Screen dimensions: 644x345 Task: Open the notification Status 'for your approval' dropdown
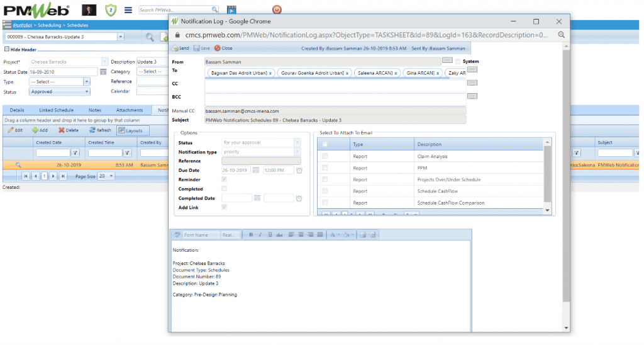coord(297,142)
